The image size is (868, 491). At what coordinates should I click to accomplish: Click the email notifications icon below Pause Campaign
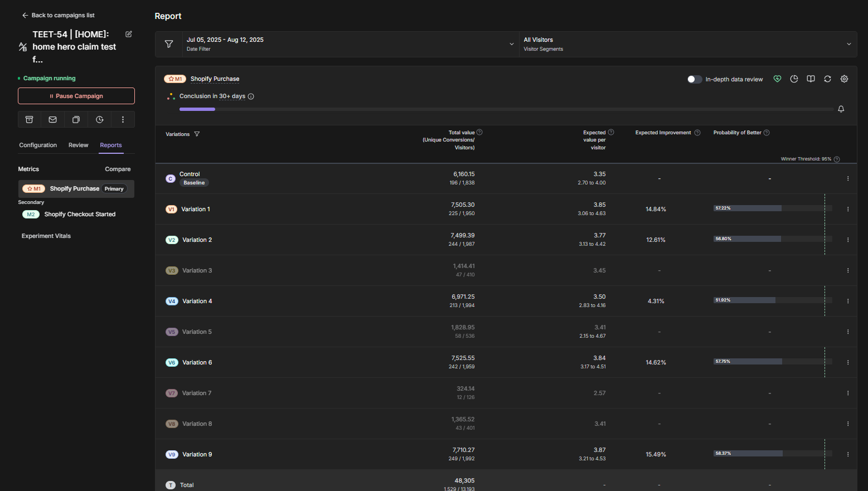[x=52, y=119]
